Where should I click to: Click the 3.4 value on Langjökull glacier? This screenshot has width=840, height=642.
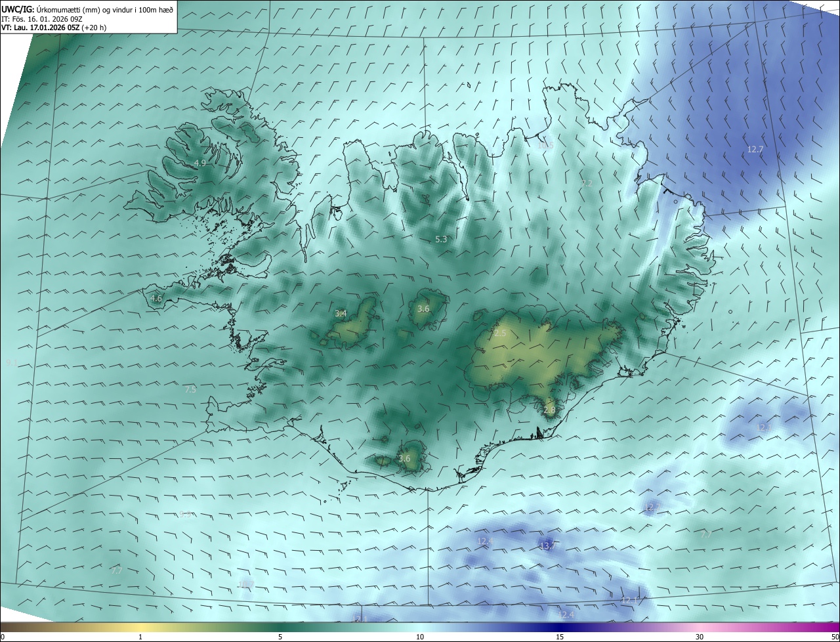point(341,313)
